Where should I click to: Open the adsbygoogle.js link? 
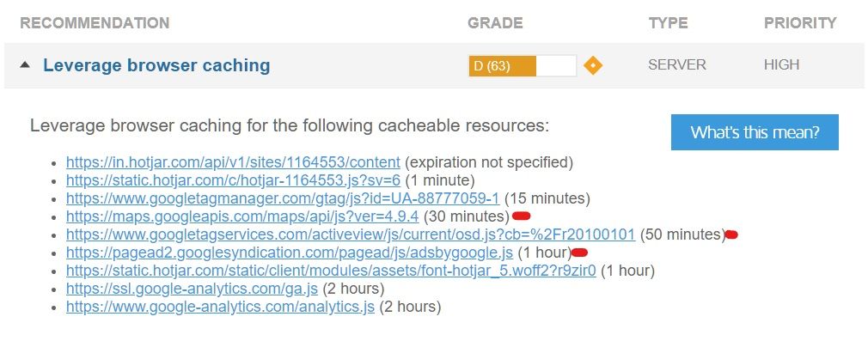tap(290, 253)
